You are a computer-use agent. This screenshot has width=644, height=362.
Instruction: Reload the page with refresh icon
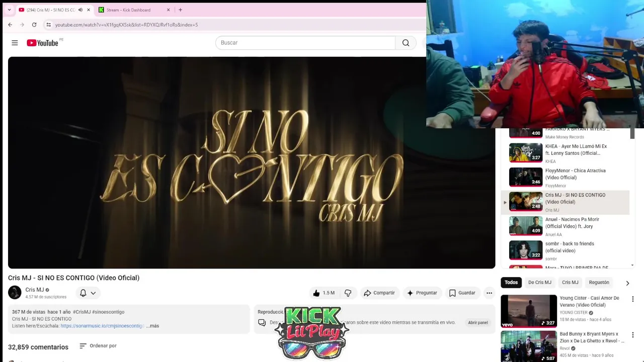pyautogui.click(x=34, y=25)
